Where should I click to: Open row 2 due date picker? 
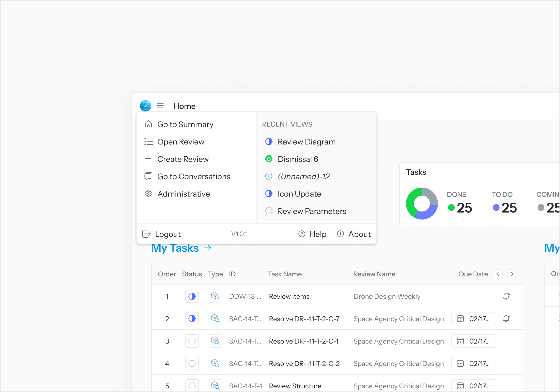473,319
